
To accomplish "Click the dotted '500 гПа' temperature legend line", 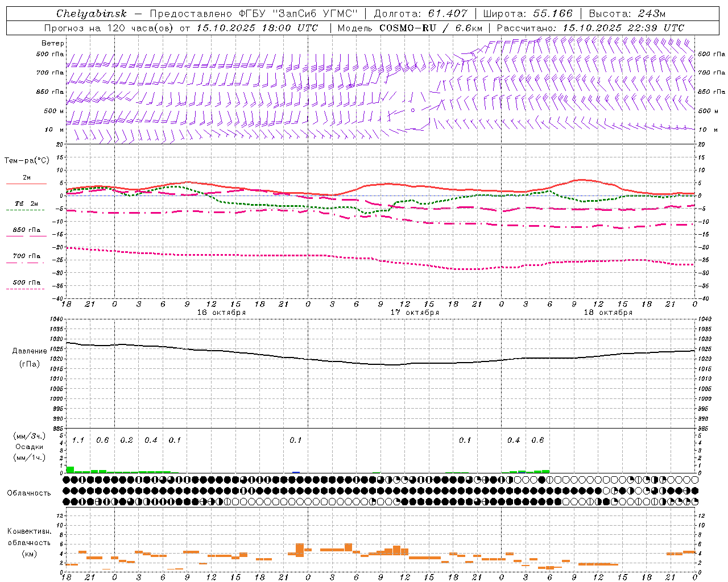I will [26, 289].
